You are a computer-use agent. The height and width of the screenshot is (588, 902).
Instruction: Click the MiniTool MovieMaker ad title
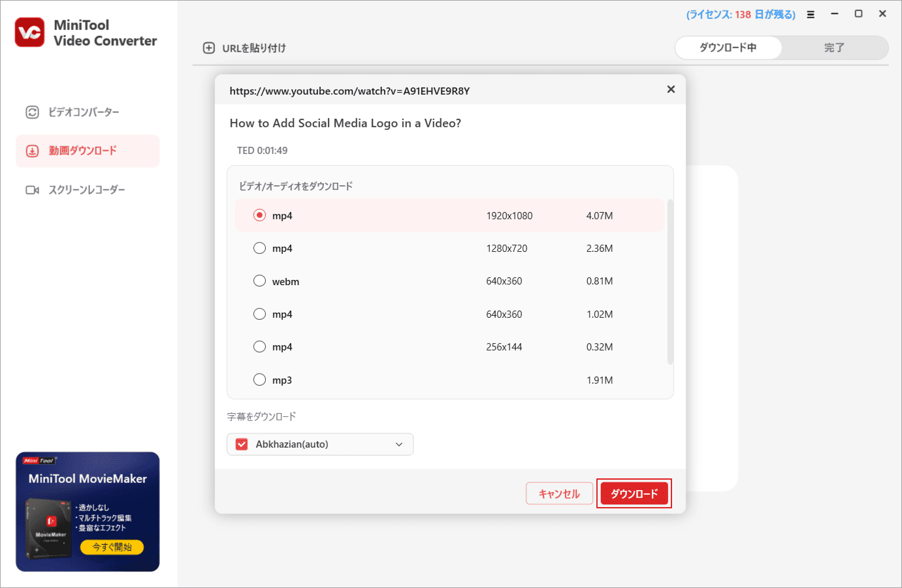pos(88,478)
